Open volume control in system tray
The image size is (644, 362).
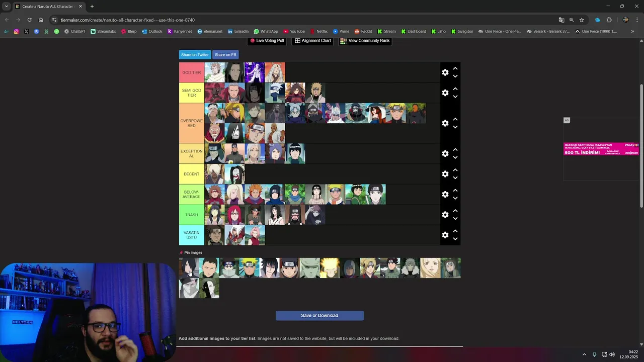[612, 354]
